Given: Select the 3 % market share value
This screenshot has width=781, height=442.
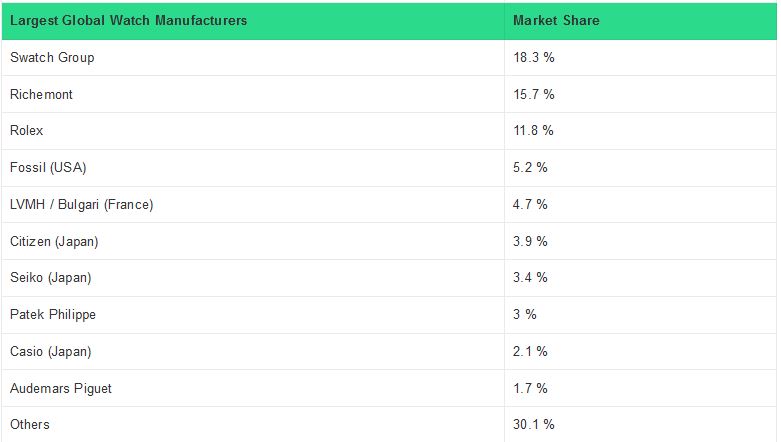Looking at the screenshot, I should [x=525, y=315].
